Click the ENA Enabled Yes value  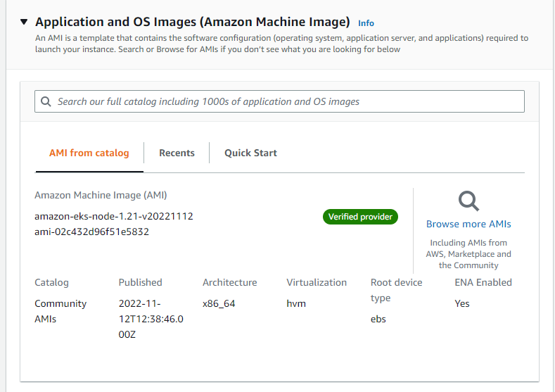coord(461,303)
